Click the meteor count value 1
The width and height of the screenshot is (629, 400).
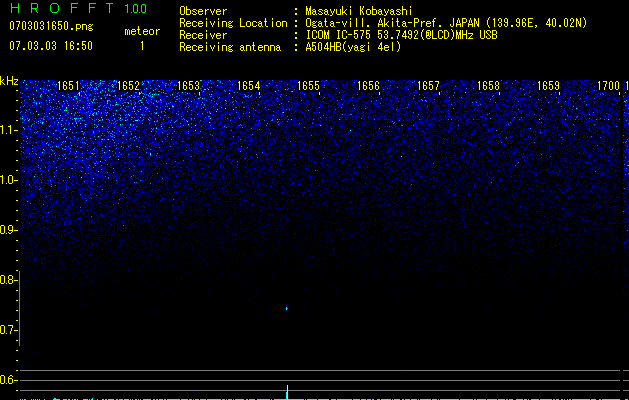(142, 46)
